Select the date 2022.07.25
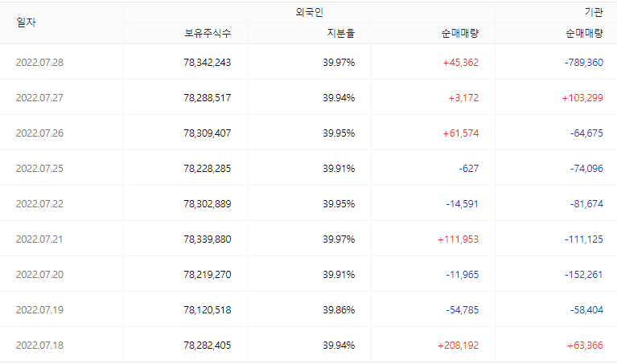This screenshot has width=617, height=364. pyautogui.click(x=39, y=169)
